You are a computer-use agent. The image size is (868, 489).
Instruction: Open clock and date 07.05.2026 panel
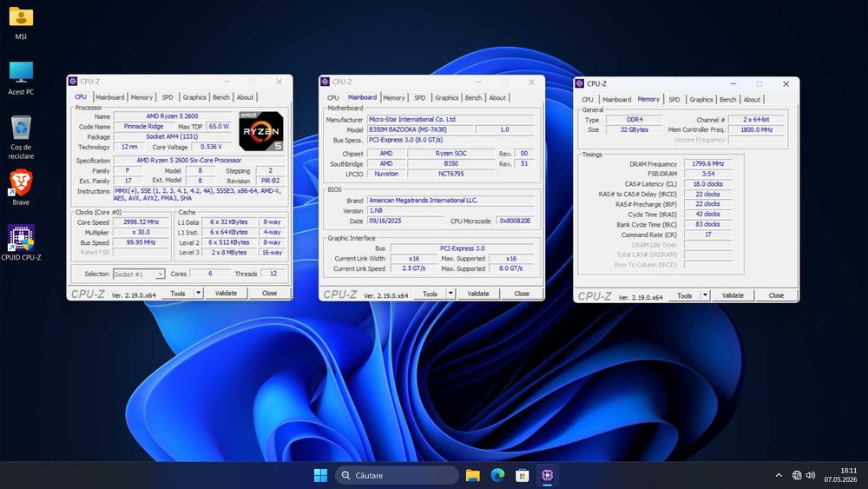[840, 475]
